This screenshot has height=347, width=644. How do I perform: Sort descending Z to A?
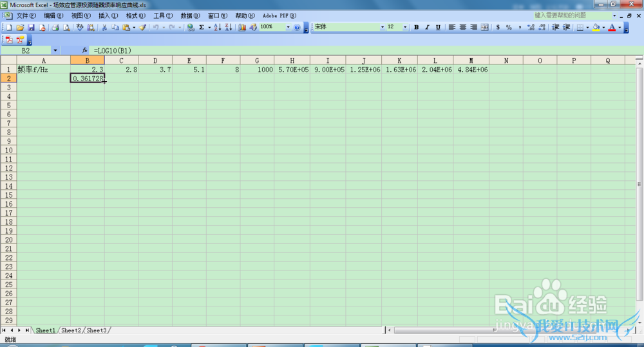pyautogui.click(x=229, y=27)
